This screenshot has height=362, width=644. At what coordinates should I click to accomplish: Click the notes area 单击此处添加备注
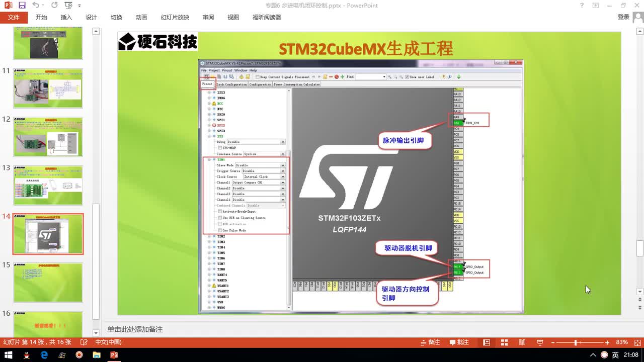click(x=135, y=329)
